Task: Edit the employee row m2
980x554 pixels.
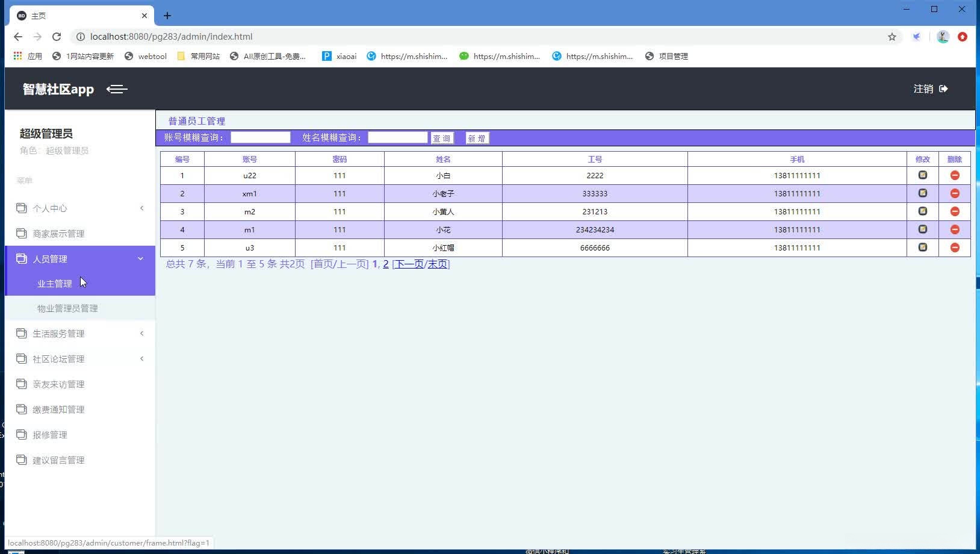Action: click(922, 211)
